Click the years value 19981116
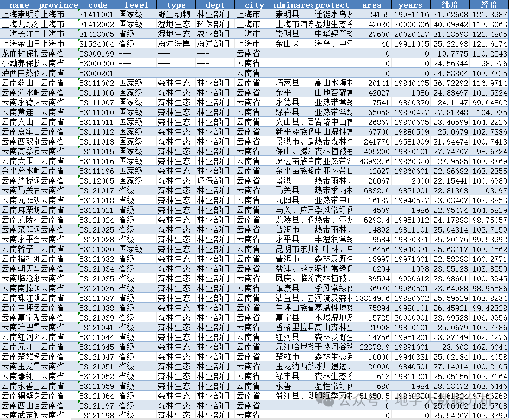The width and height of the screenshot is (509, 420). click(x=411, y=15)
